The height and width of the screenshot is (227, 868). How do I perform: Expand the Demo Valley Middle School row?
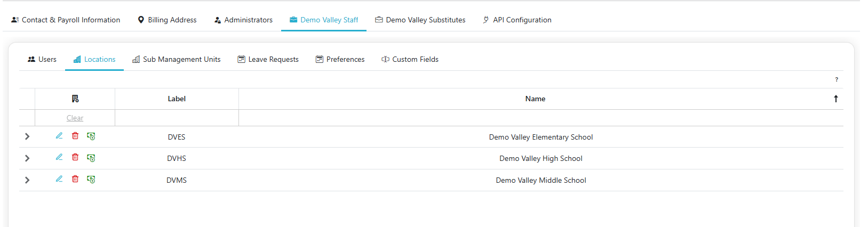pos(27,180)
